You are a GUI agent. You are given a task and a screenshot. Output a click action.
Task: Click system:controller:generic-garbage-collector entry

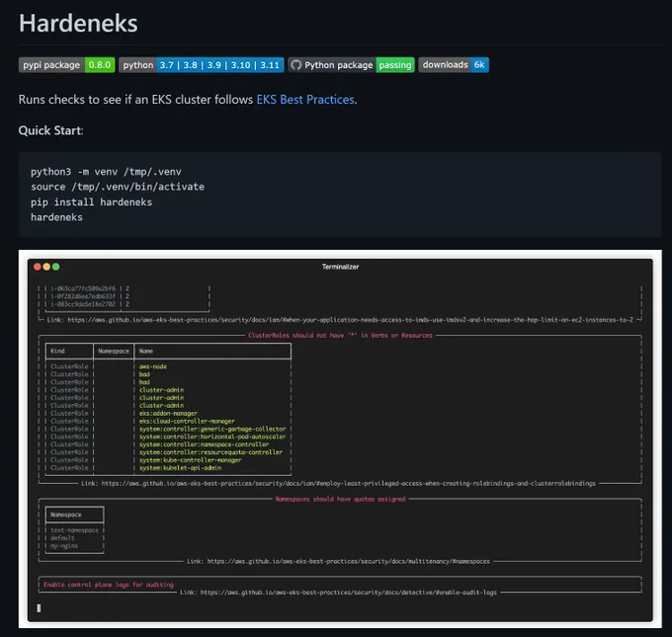point(212,429)
